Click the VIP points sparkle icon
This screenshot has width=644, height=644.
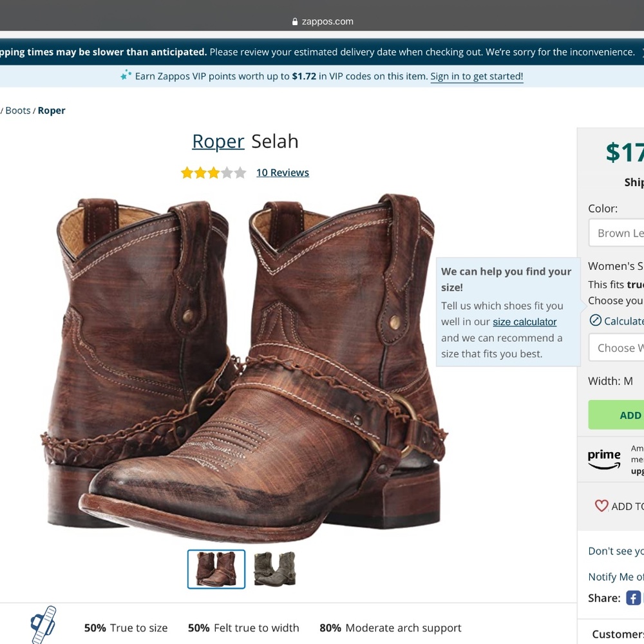[x=124, y=75]
